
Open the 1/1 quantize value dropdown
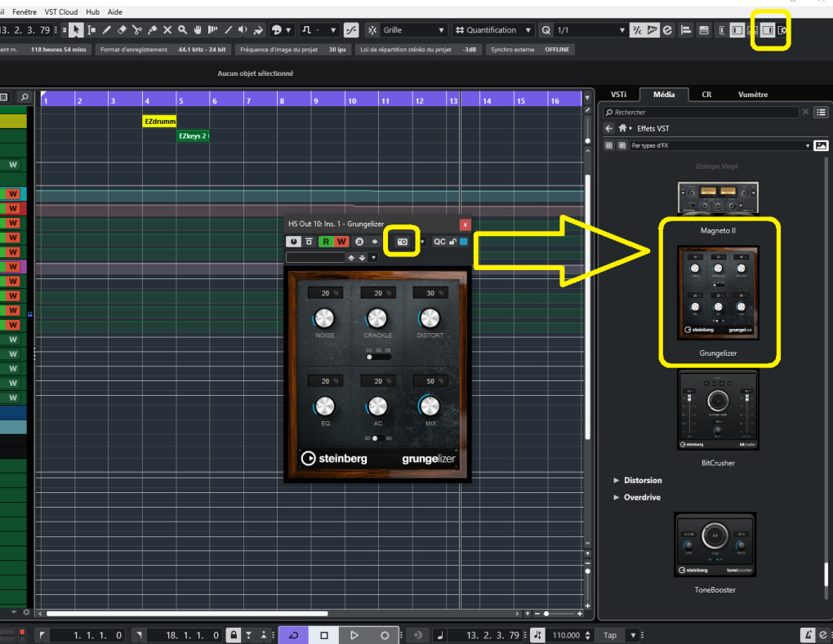point(590,30)
